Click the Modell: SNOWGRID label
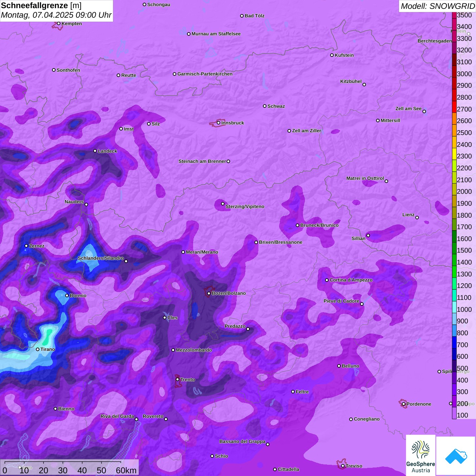476x476 pixels. coord(438,6)
